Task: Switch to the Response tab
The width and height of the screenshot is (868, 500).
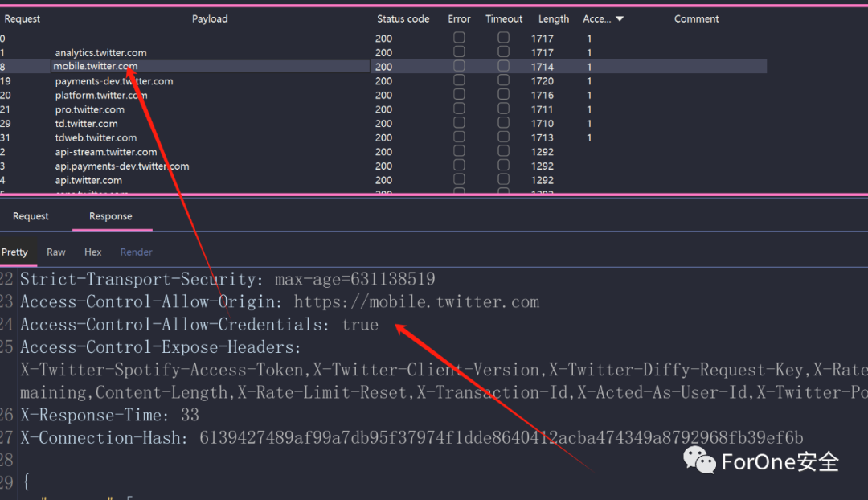Action: click(111, 216)
